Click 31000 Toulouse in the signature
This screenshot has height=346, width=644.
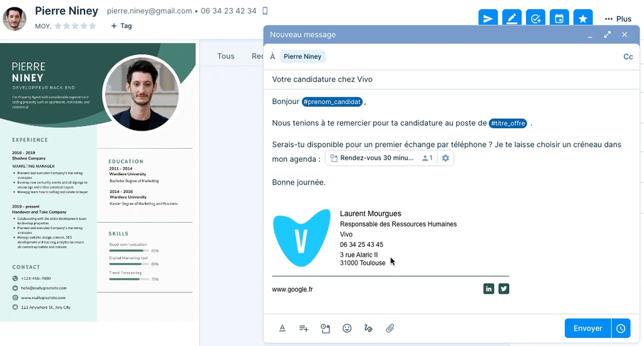point(363,263)
